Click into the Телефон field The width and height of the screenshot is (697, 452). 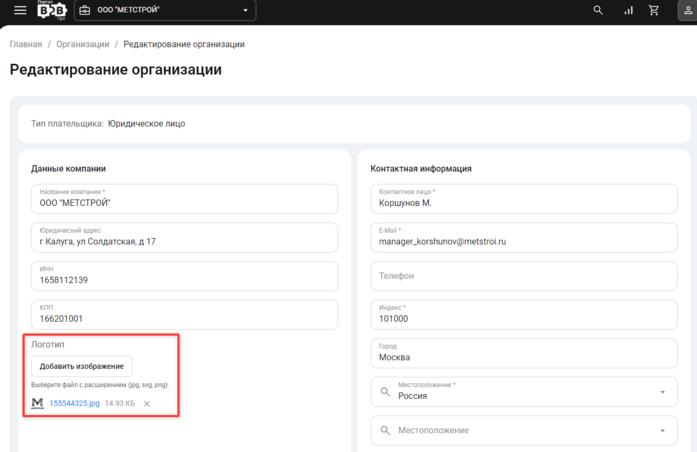524,276
